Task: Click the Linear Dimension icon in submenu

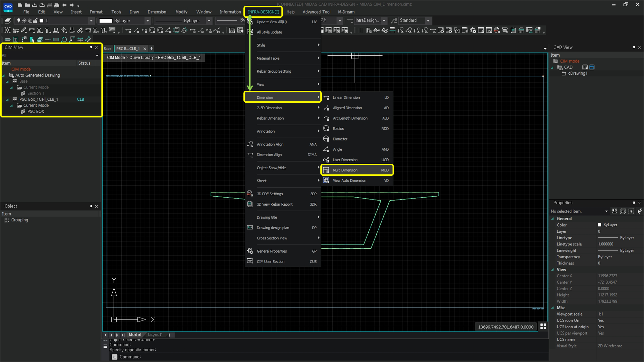Action: click(x=326, y=97)
